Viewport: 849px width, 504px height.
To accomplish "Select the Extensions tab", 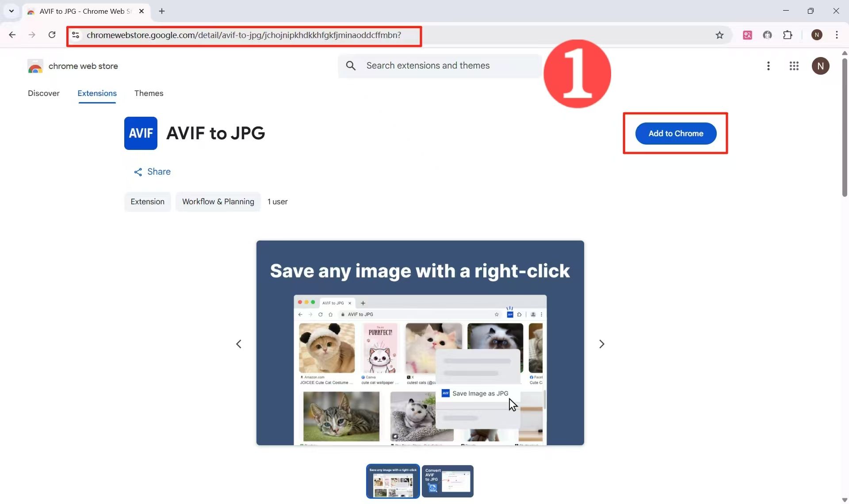I will [97, 93].
